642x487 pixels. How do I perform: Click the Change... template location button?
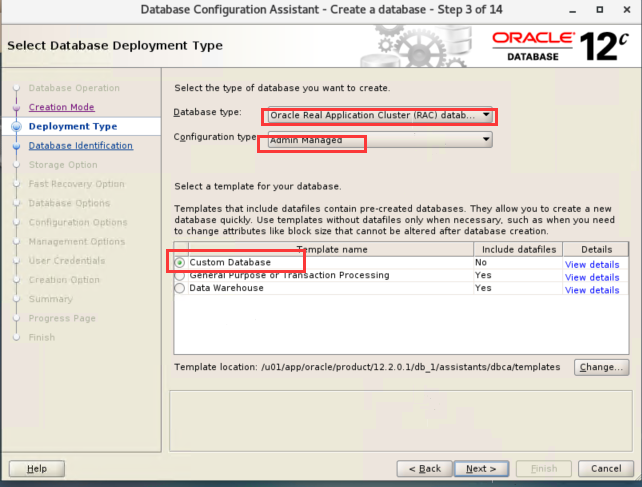[601, 367]
